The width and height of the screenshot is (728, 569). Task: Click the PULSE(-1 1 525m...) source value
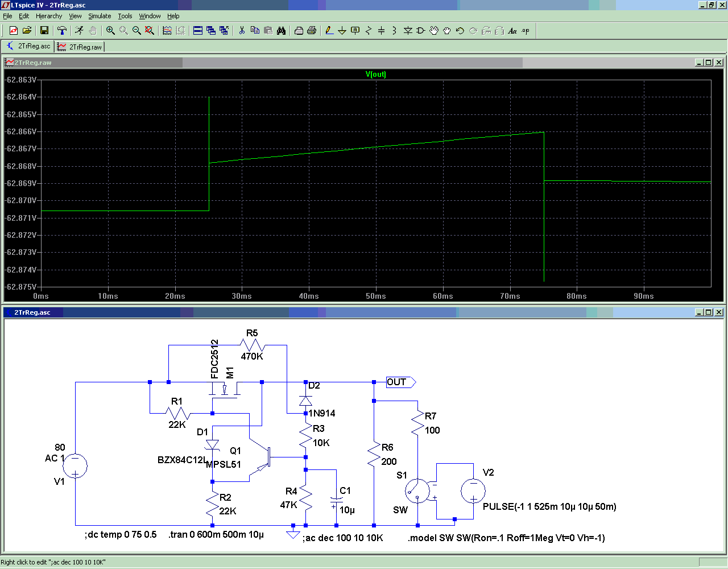[549, 506]
